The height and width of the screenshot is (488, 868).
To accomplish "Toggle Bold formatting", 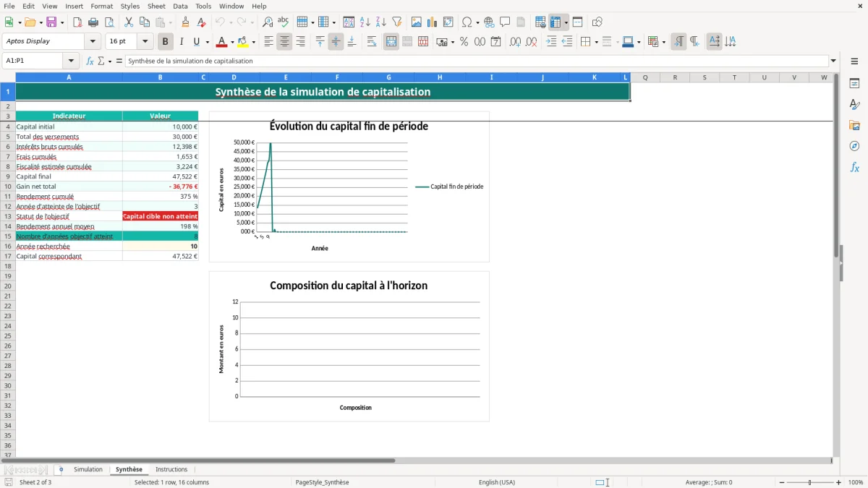I will click(x=166, y=42).
